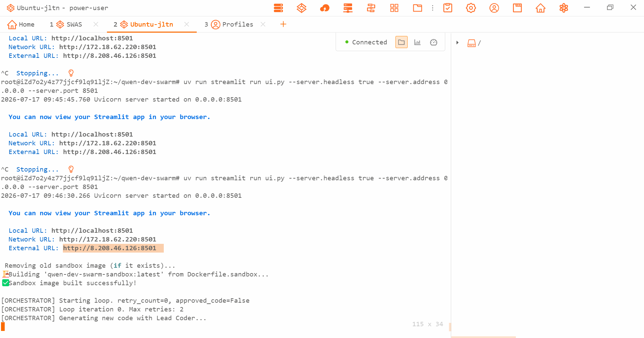This screenshot has height=338, width=644.
Task: Click the Termius-style logo in title bar
Action: pyautogui.click(x=10, y=8)
